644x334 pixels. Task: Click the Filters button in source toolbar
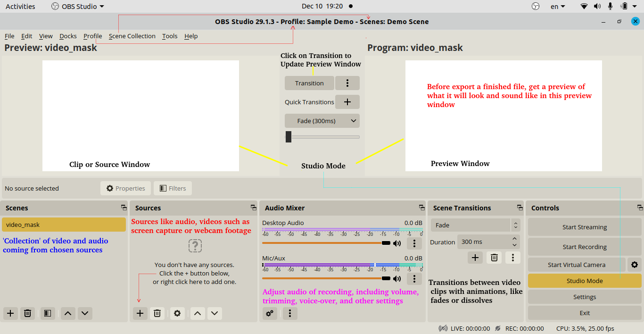tap(173, 188)
